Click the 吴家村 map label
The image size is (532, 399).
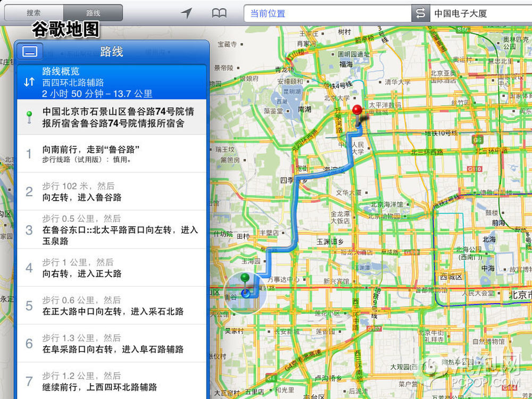pyautogui.click(x=235, y=331)
